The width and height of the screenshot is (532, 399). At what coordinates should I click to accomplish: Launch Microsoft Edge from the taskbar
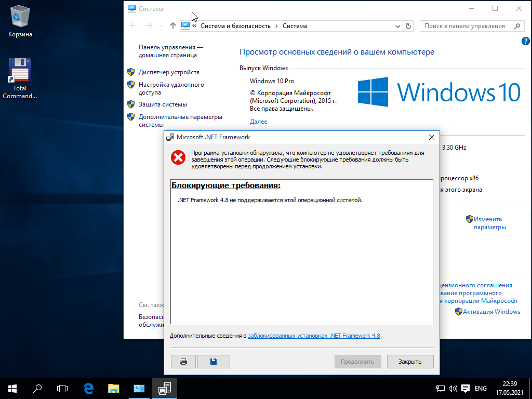pos(88,389)
